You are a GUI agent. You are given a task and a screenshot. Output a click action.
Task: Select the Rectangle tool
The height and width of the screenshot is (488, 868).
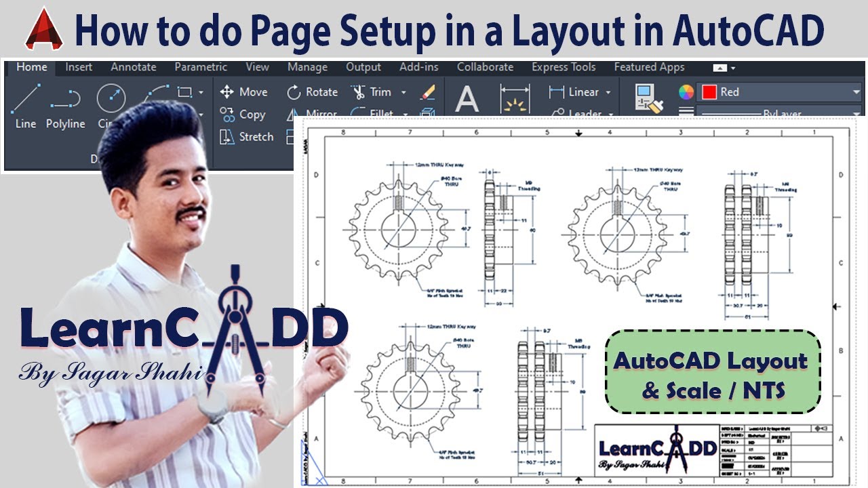[x=184, y=92]
